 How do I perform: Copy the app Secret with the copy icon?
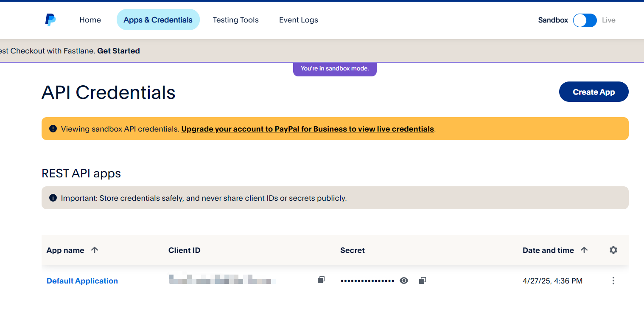[x=423, y=280]
